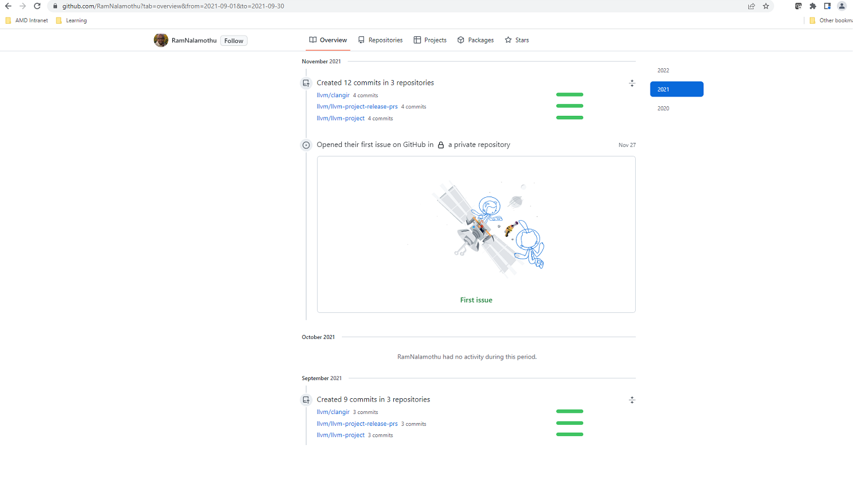Click the November llvm/clangir green commit bar

pos(570,94)
